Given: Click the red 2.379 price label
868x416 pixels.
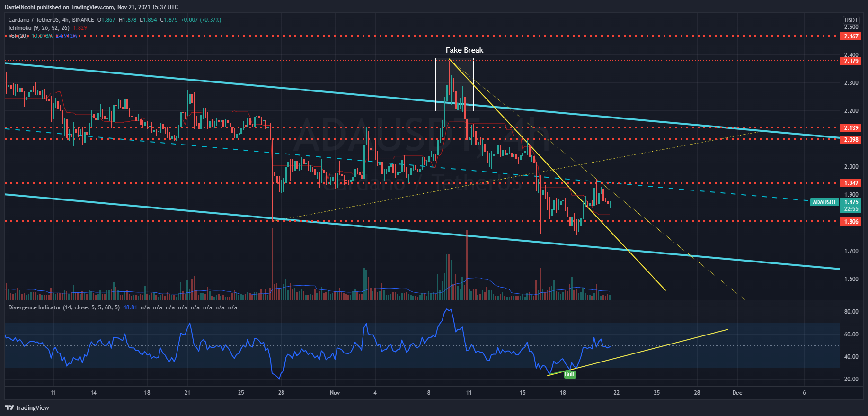Looking at the screenshot, I should point(851,61).
